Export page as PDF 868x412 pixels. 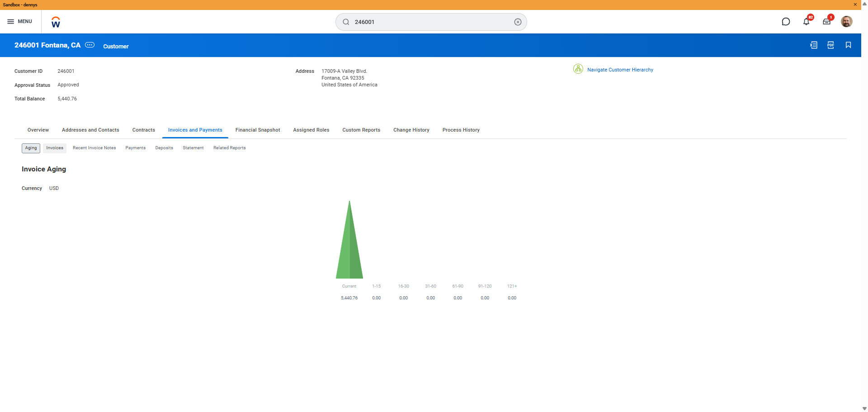[830, 45]
